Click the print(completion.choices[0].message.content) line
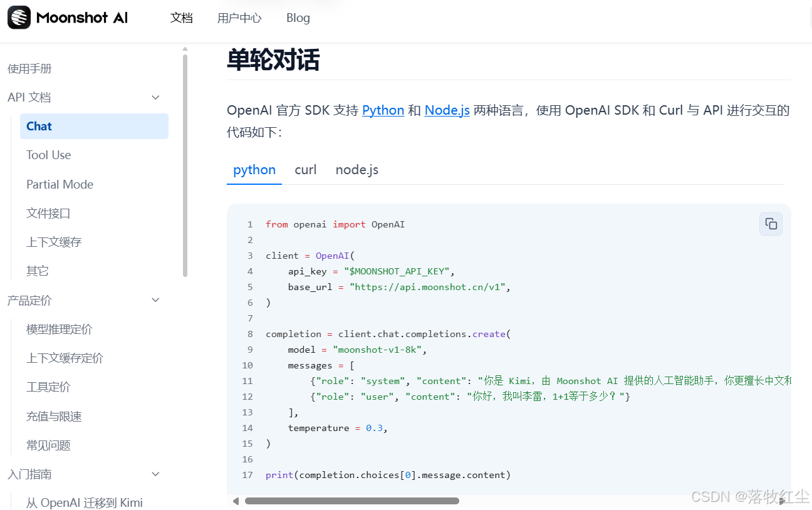The width and height of the screenshot is (812, 510). point(388,475)
